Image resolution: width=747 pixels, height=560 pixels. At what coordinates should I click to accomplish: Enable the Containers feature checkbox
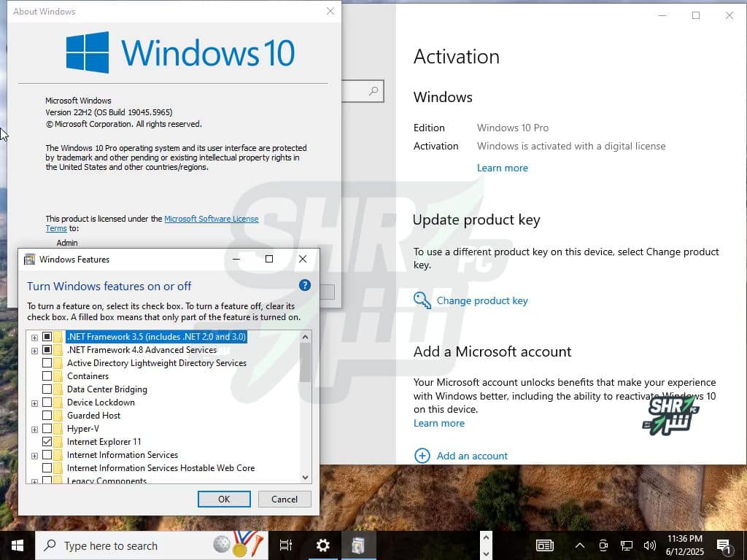47,376
